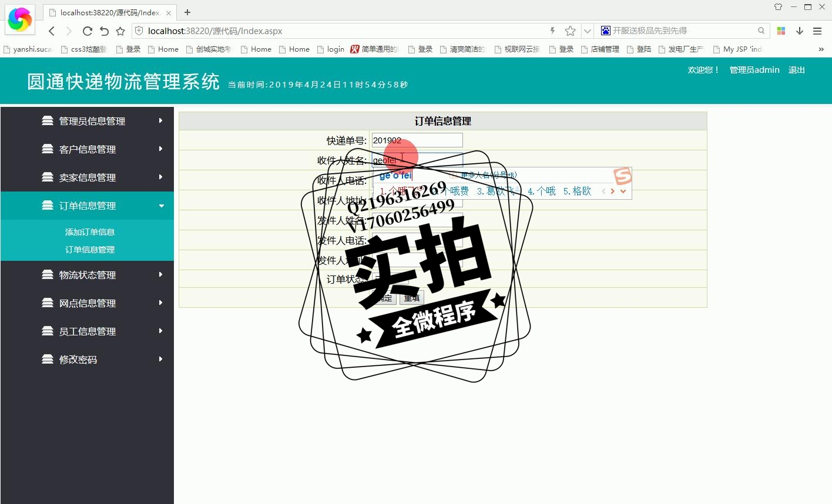Open address bar history dropdown arrow
Viewport: 832px width, 504px height.
coord(587,31)
